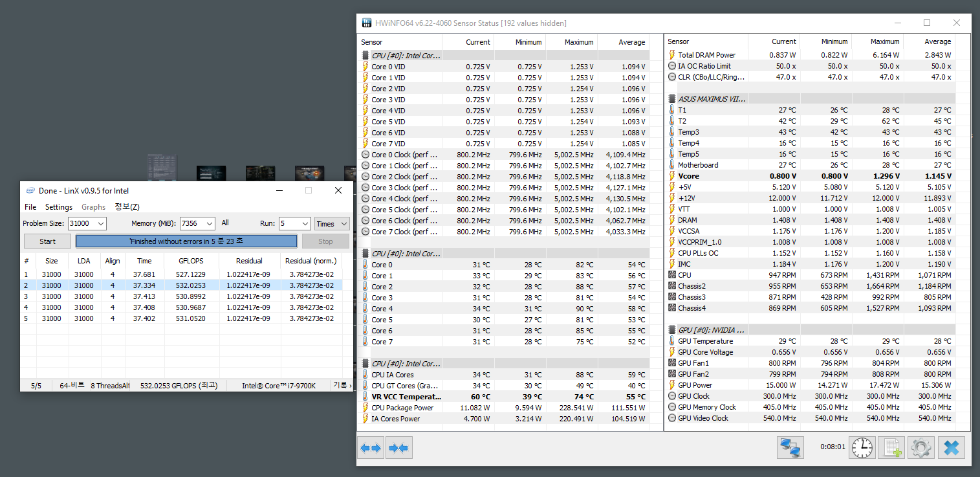Click the Intel logo icon in LinX title bar
The image size is (980, 477).
pyautogui.click(x=30, y=190)
